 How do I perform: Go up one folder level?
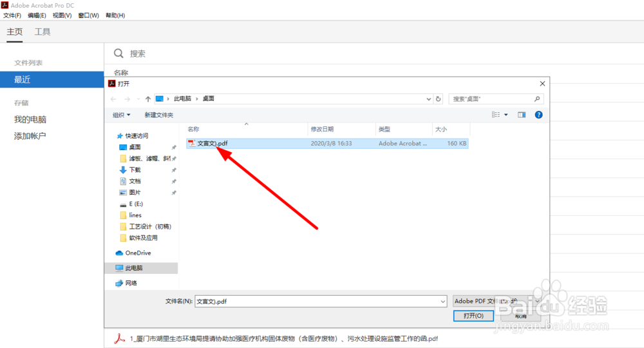coord(148,99)
